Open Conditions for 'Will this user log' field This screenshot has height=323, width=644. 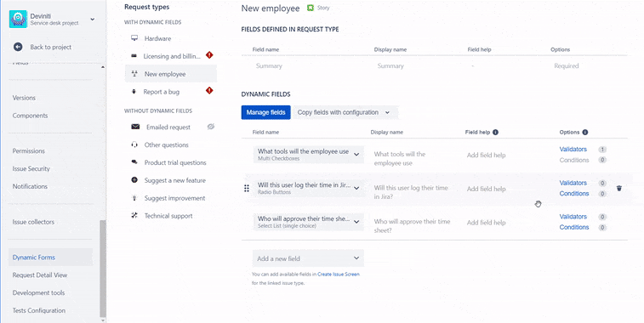click(574, 194)
